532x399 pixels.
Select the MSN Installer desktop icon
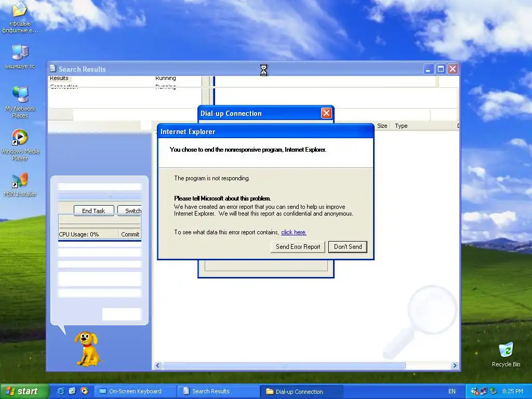coord(20,185)
